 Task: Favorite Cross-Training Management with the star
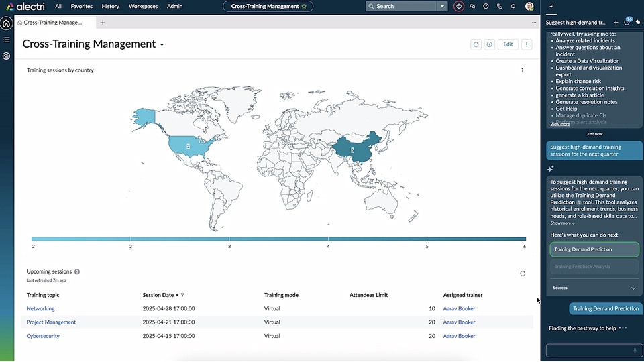(304, 6)
